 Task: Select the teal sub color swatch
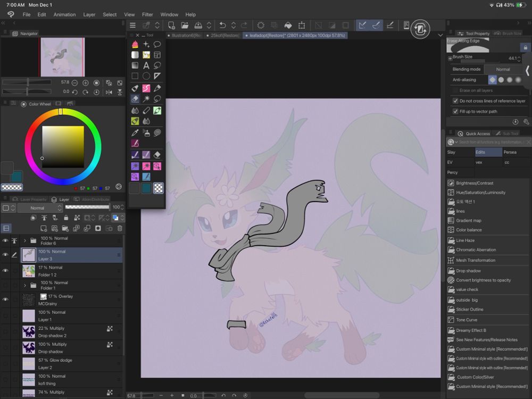pos(16,177)
